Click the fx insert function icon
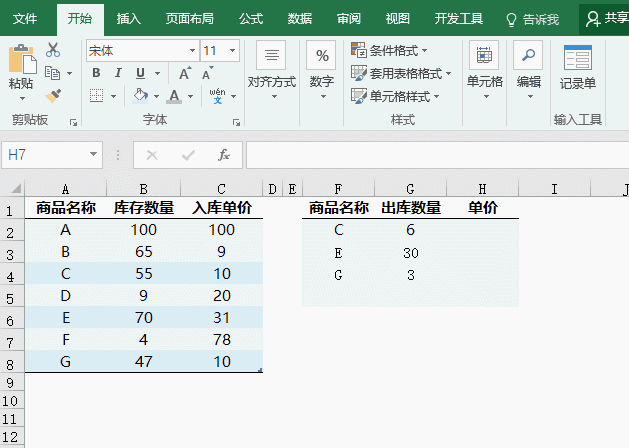Image resolution: width=629 pixels, height=448 pixels. pyautogui.click(x=224, y=155)
